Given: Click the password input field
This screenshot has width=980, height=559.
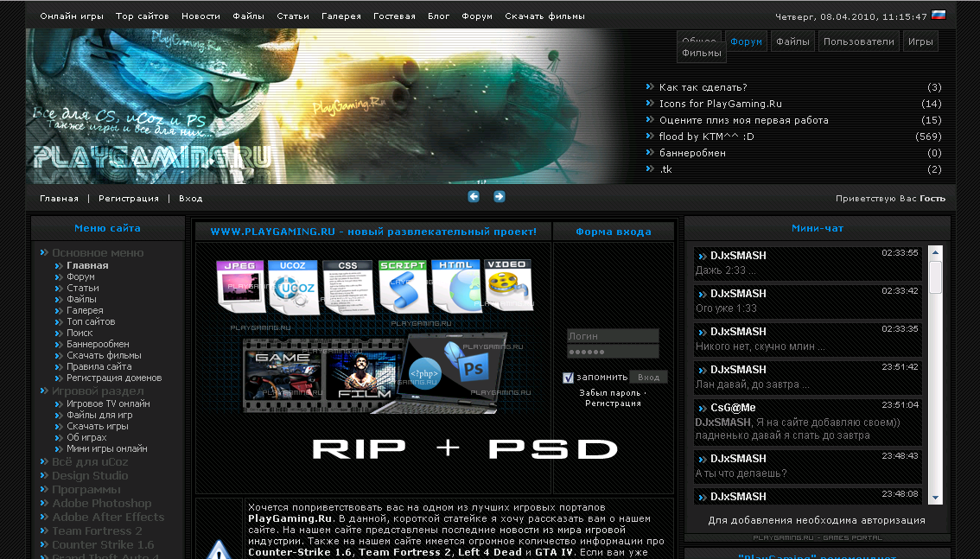Looking at the screenshot, I should pos(613,352).
